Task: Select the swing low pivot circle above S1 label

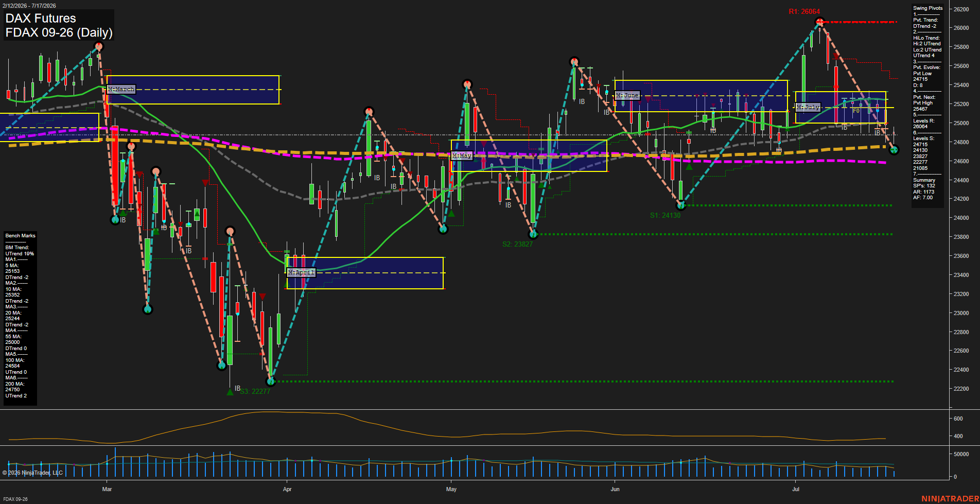Action: coord(681,205)
